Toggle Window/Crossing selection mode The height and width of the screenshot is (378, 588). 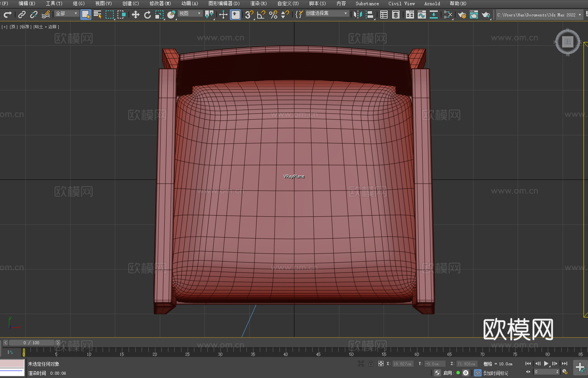click(122, 14)
